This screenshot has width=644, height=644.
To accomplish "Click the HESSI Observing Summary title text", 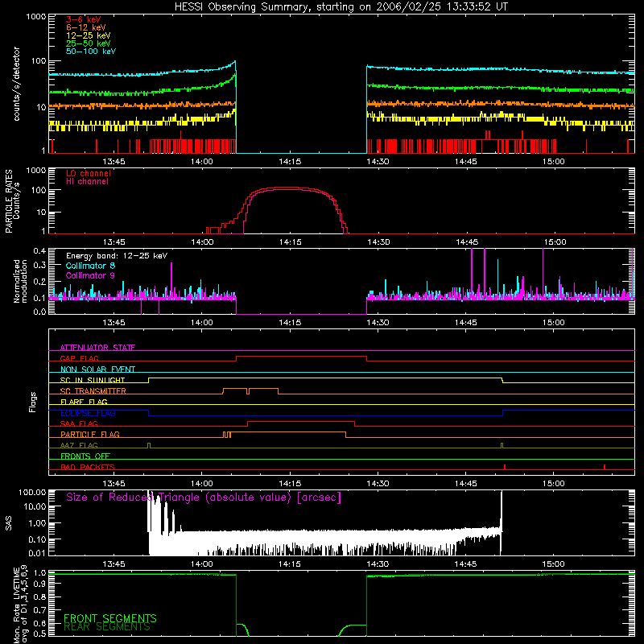I will (341, 7).
